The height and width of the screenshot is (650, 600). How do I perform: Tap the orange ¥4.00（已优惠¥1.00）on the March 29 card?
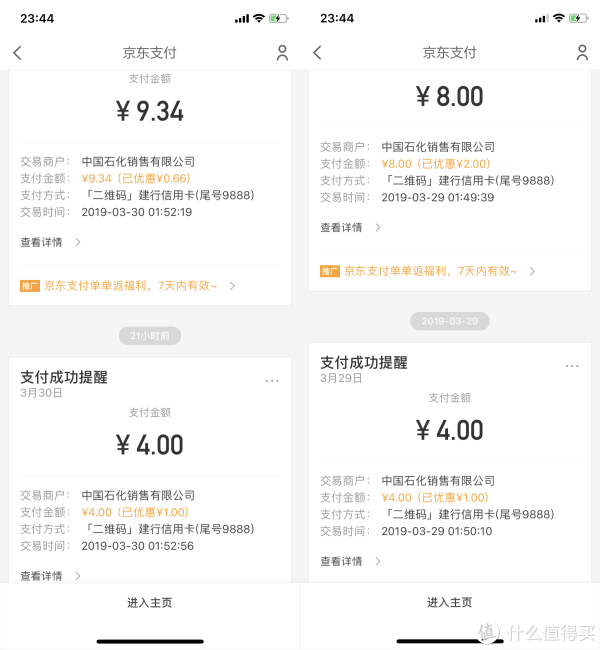[x=435, y=497]
